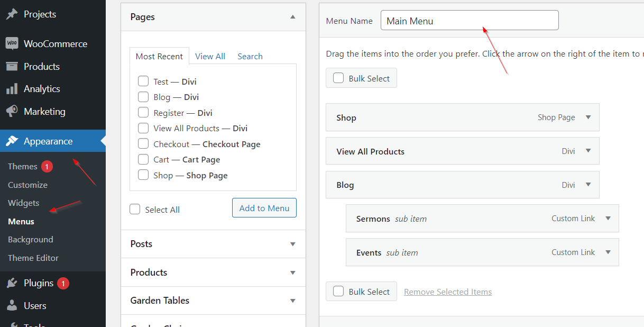The image size is (644, 327).
Task: Click the Plugins plug icon
Action: pos(12,283)
